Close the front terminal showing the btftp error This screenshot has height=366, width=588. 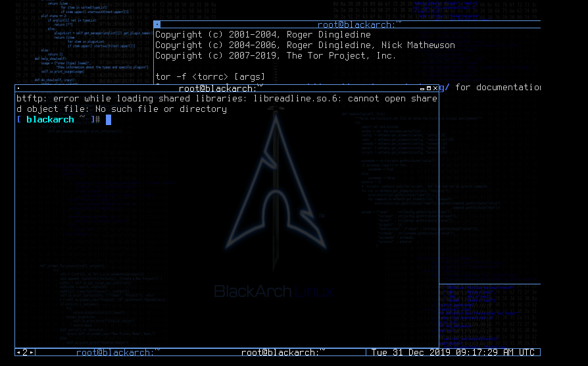[435, 89]
